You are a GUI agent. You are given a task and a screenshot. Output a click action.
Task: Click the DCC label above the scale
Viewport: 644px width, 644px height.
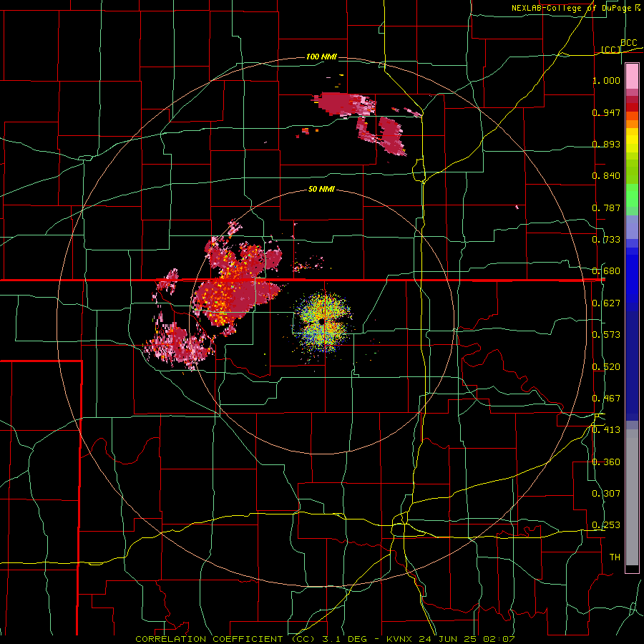pos(628,43)
